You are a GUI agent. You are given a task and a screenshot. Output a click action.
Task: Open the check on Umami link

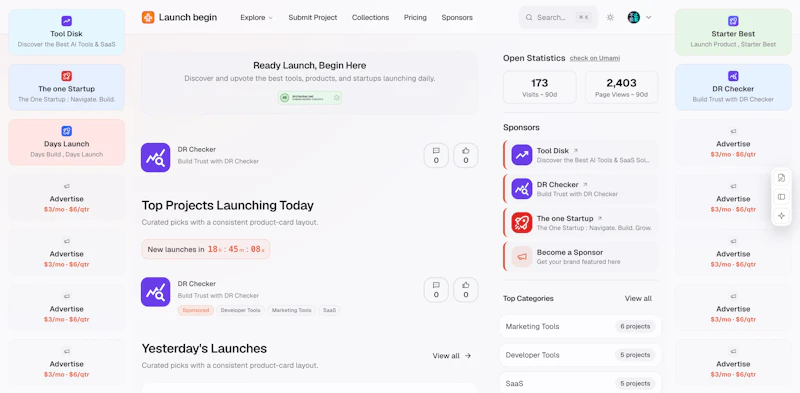(595, 58)
